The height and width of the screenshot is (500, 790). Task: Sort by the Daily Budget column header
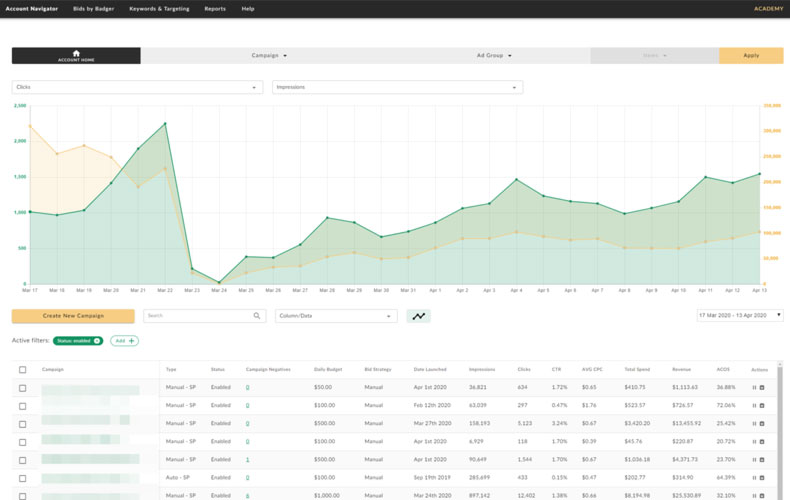point(328,369)
